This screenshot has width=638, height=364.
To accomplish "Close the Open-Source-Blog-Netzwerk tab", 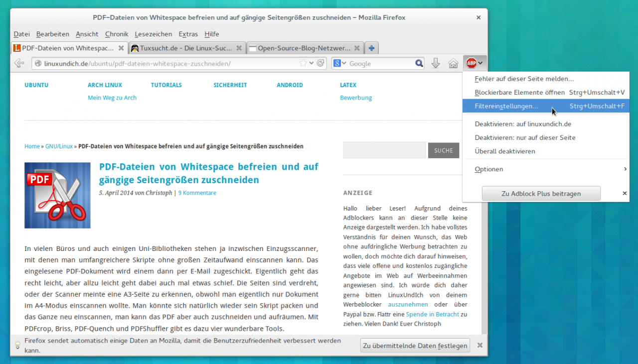I will point(357,48).
